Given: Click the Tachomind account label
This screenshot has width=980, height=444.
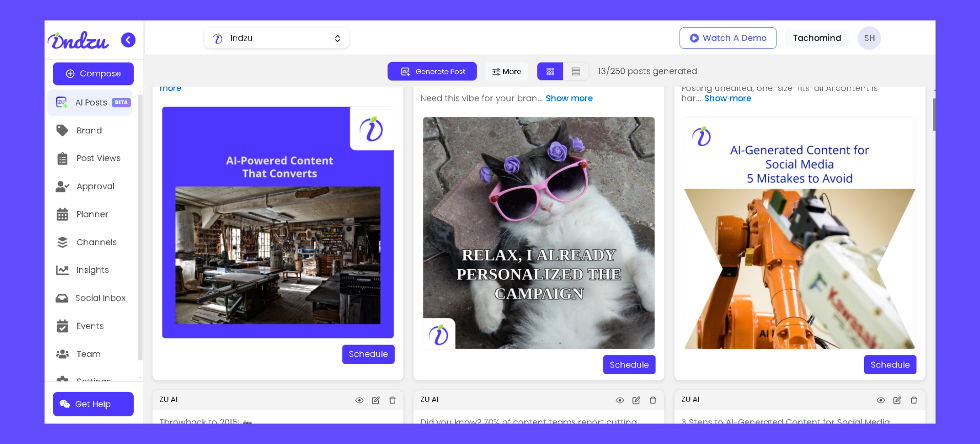Looking at the screenshot, I should (x=817, y=38).
